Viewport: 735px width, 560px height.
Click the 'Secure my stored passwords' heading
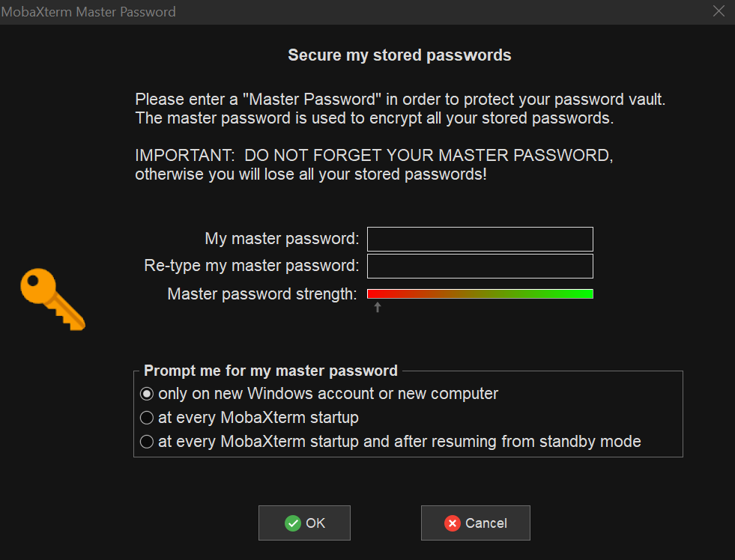click(x=399, y=55)
